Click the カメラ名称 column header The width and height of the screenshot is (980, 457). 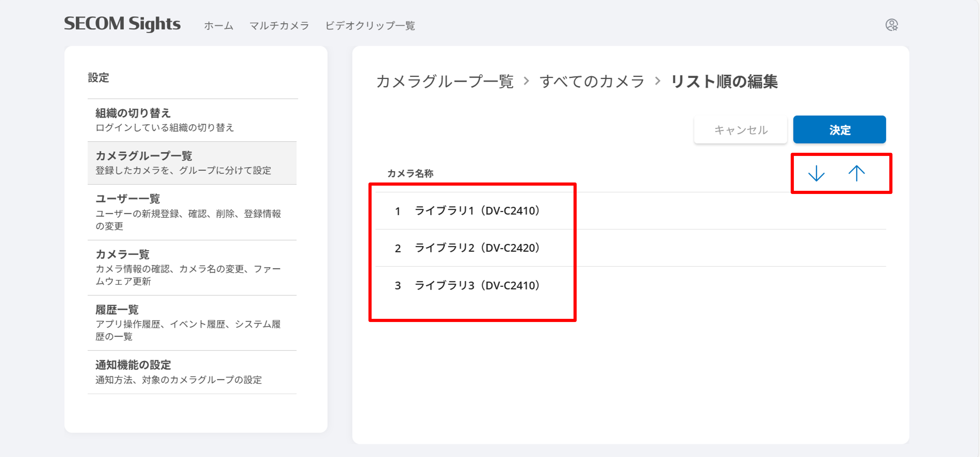click(410, 173)
